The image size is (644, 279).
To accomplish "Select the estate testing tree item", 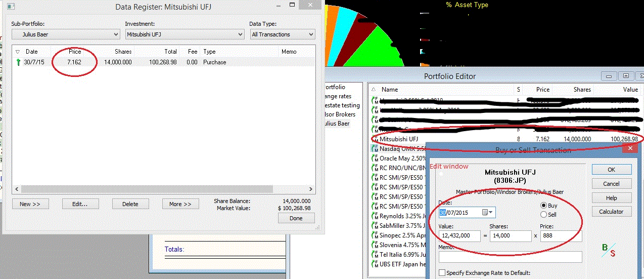I will point(341,105).
